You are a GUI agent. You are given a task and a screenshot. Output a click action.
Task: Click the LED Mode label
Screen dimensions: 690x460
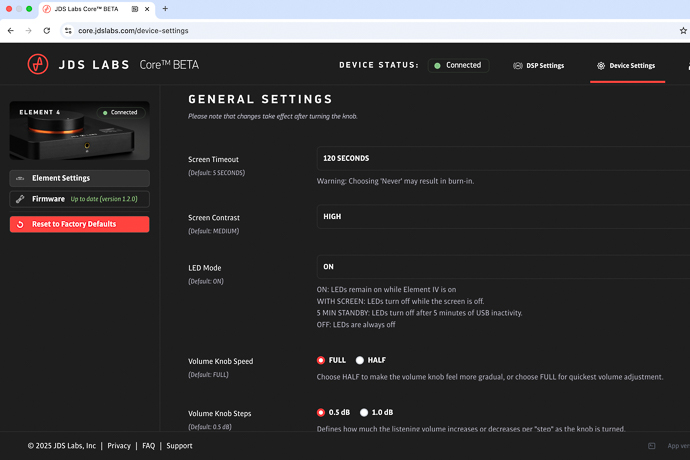click(x=205, y=268)
